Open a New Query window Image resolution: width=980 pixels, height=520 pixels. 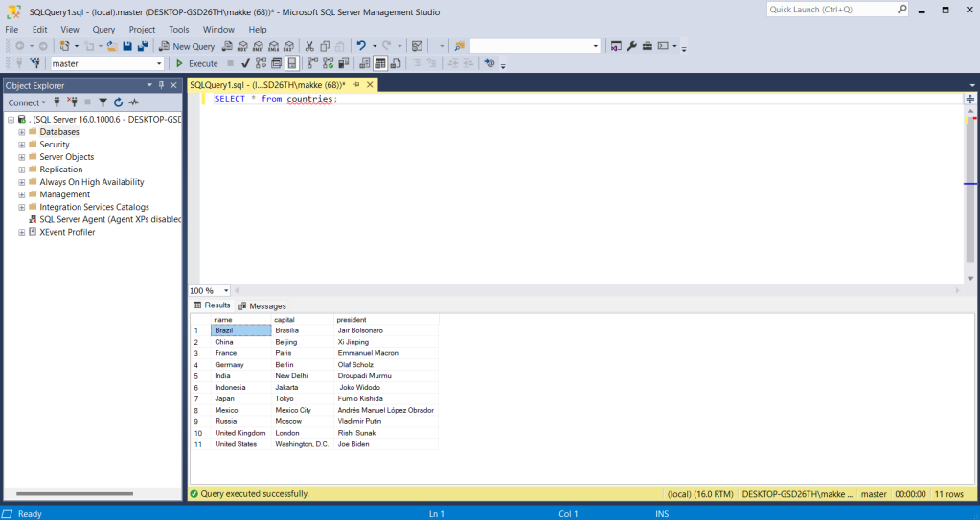186,46
